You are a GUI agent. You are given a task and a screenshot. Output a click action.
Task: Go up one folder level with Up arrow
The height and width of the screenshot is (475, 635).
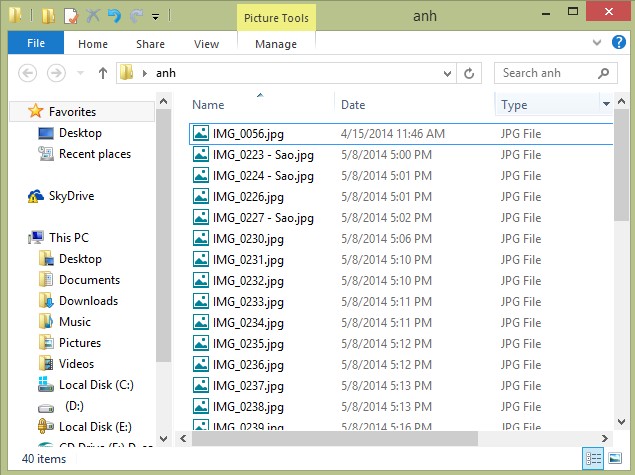[102, 73]
